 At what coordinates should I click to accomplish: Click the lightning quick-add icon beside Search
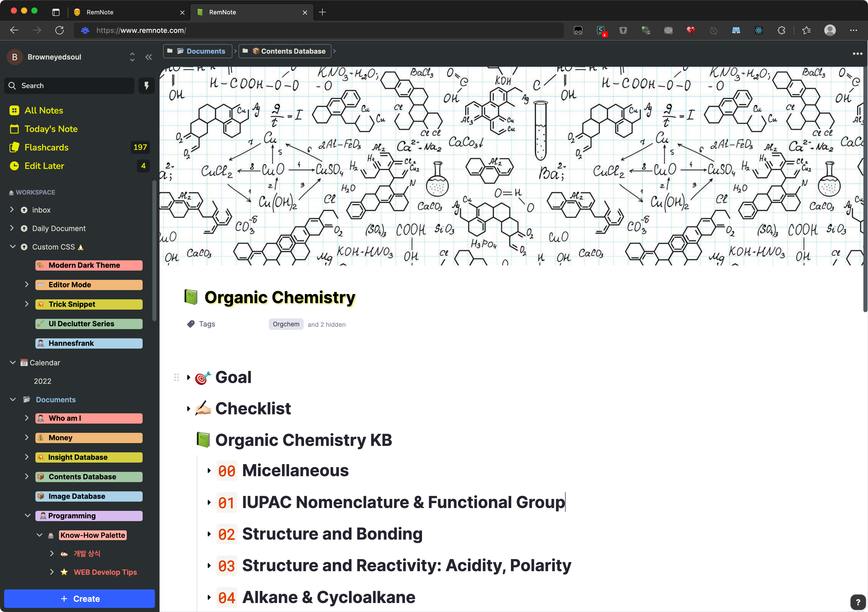[146, 85]
